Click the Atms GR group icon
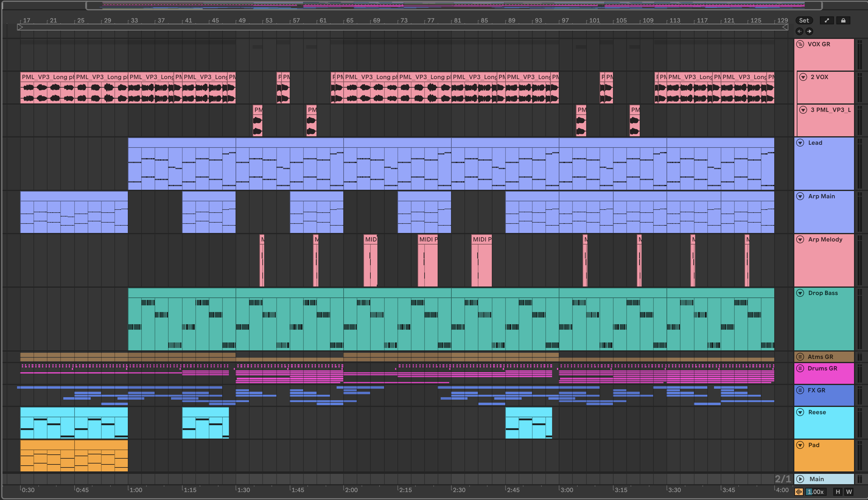The height and width of the screenshot is (500, 868). click(x=800, y=356)
